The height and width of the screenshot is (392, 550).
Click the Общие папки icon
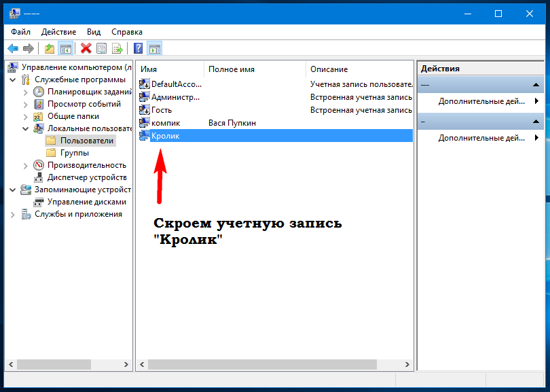pyautogui.click(x=38, y=116)
